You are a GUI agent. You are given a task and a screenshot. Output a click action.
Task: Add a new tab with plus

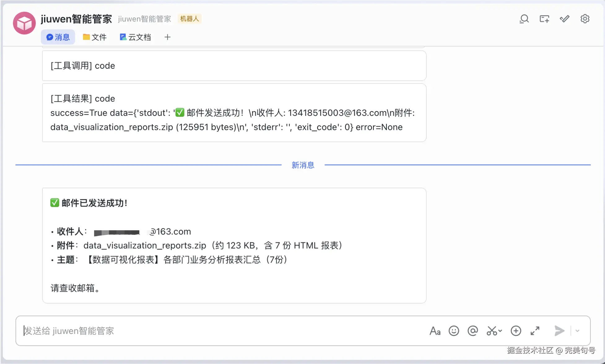[168, 37]
